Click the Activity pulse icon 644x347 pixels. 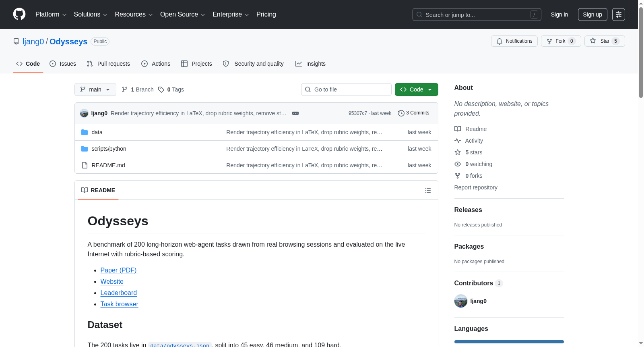click(458, 141)
